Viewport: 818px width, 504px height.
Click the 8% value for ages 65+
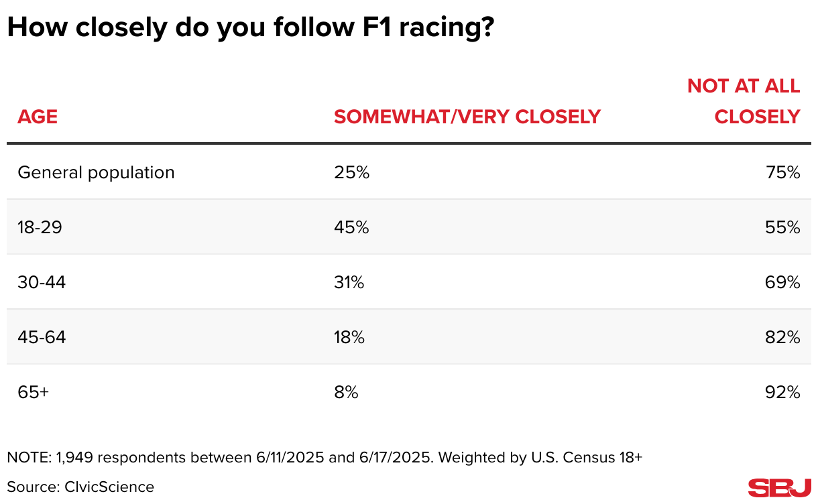[346, 392]
